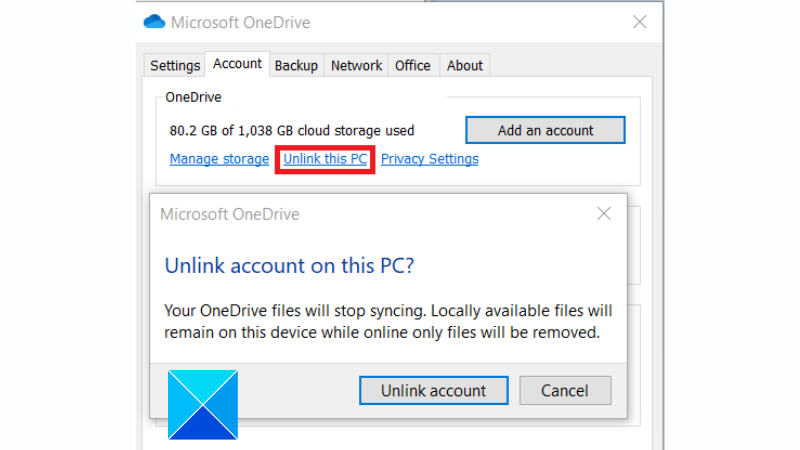Open the Backup tab
The image size is (800, 450).
296,66
